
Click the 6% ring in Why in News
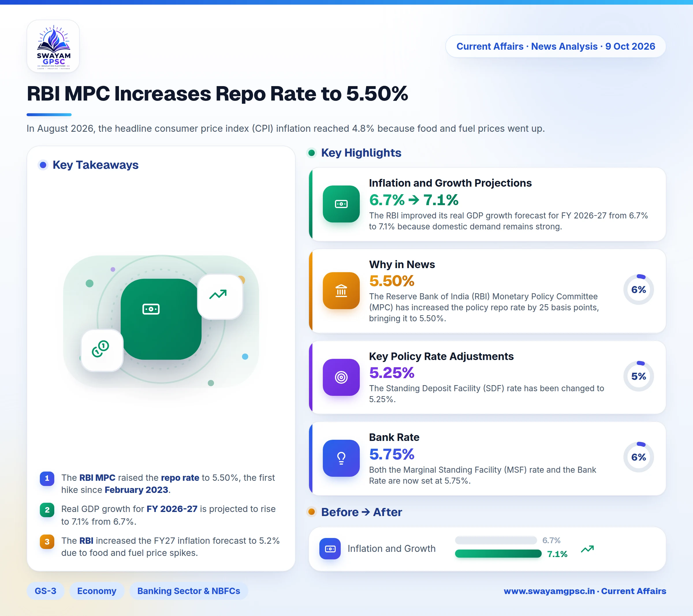pyautogui.click(x=638, y=289)
